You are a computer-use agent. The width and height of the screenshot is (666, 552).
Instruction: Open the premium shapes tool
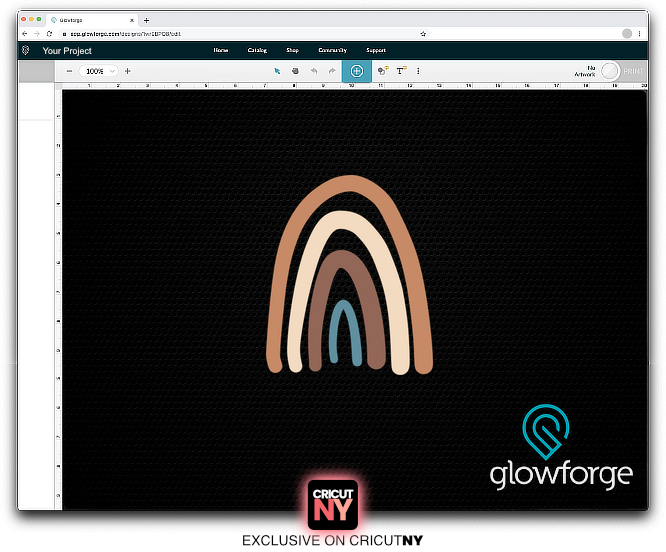pyautogui.click(x=382, y=71)
